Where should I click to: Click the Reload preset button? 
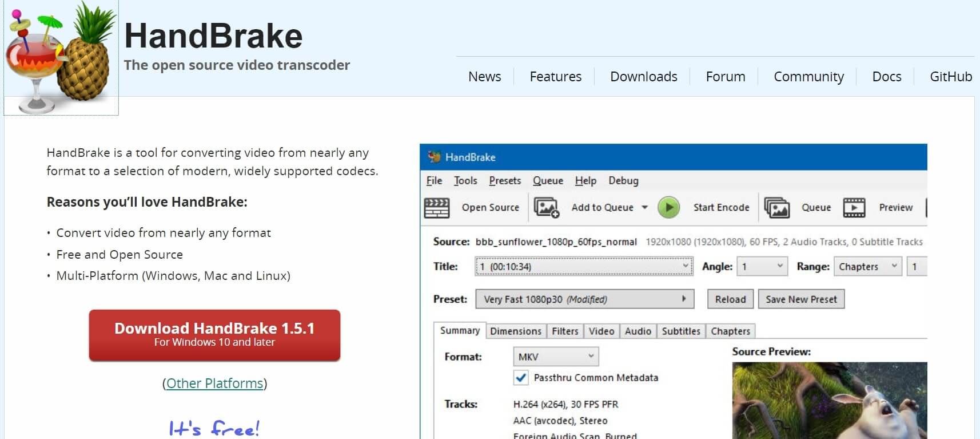click(x=730, y=299)
